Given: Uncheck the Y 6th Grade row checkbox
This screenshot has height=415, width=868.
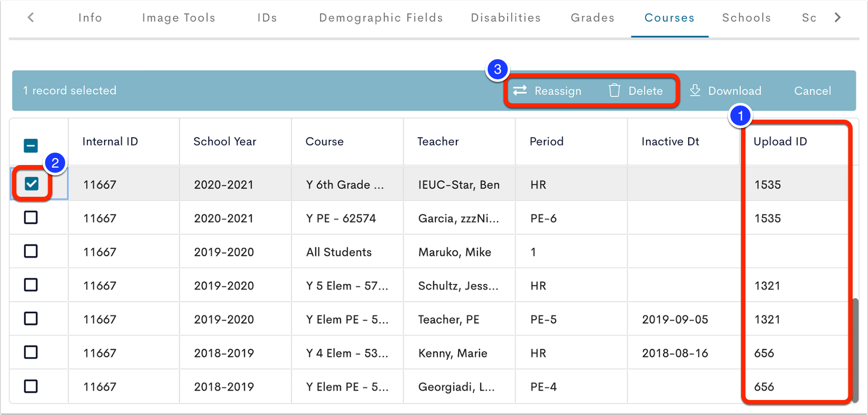Looking at the screenshot, I should coord(31,184).
